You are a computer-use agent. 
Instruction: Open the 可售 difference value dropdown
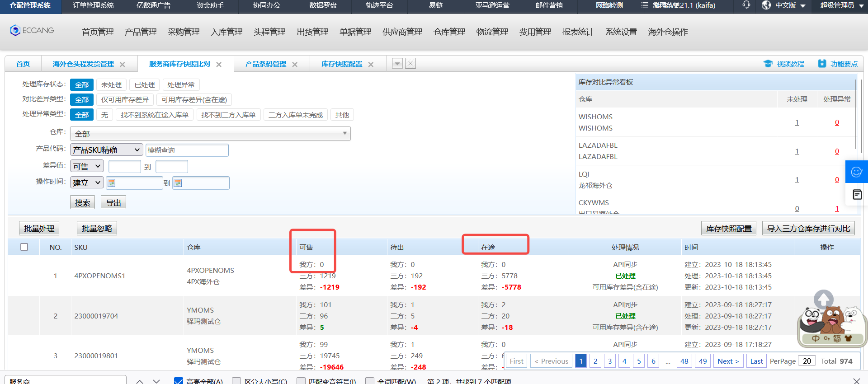pos(87,166)
